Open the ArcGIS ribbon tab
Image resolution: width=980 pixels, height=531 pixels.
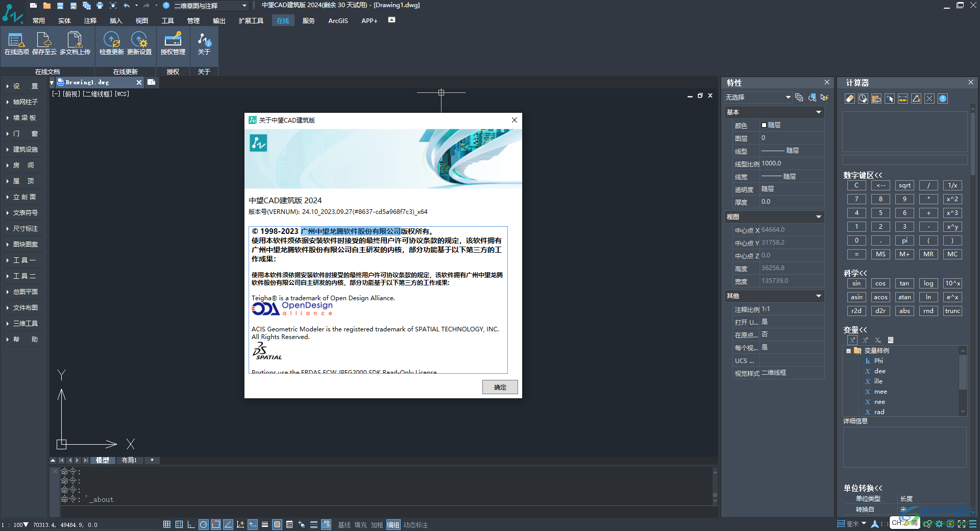pyautogui.click(x=338, y=21)
